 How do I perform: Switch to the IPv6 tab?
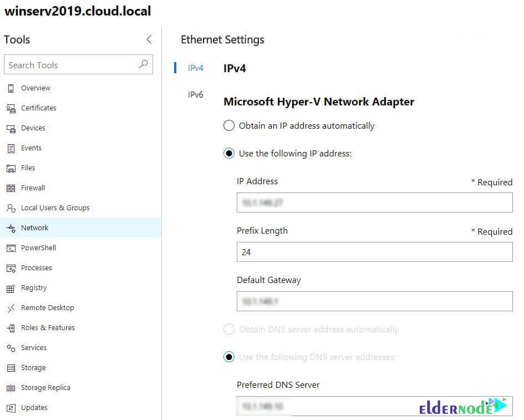(195, 94)
